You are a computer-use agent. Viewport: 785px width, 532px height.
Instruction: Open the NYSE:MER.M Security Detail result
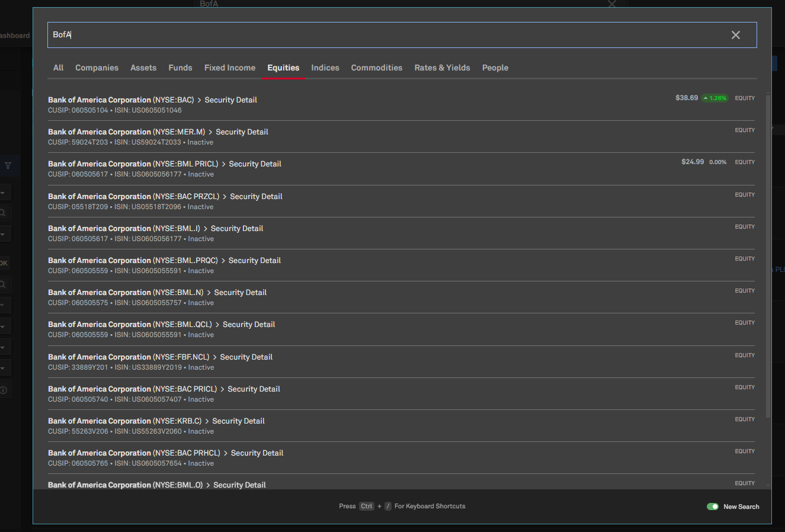click(401, 137)
